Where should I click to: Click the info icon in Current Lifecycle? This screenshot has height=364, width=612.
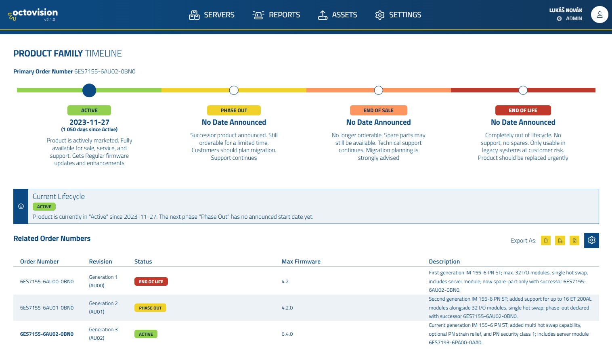[21, 206]
